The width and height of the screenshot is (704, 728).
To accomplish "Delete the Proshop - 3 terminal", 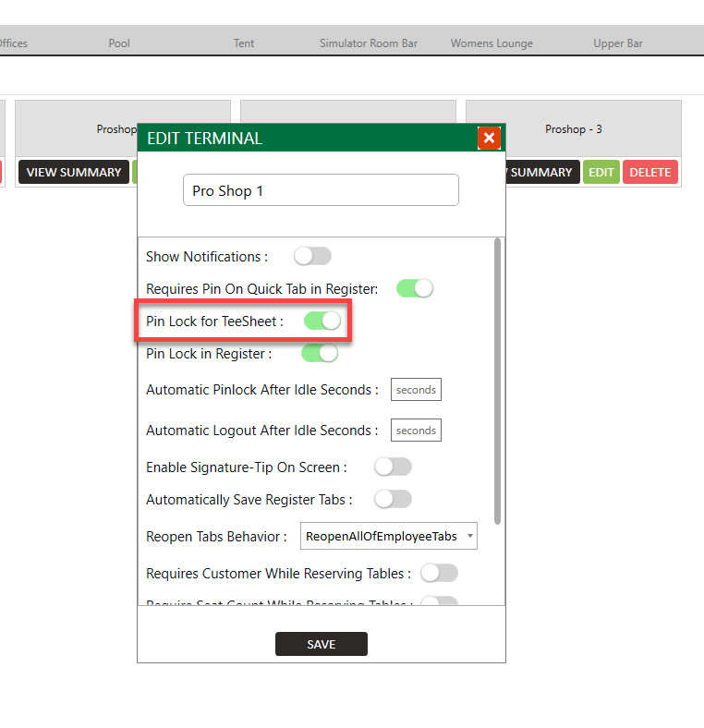I will [650, 172].
